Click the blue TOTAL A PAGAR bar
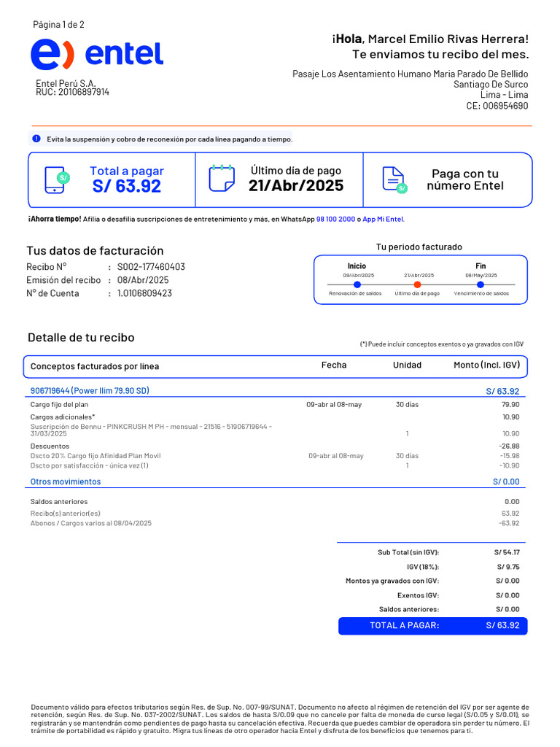The width and height of the screenshot is (560, 747). click(x=433, y=625)
